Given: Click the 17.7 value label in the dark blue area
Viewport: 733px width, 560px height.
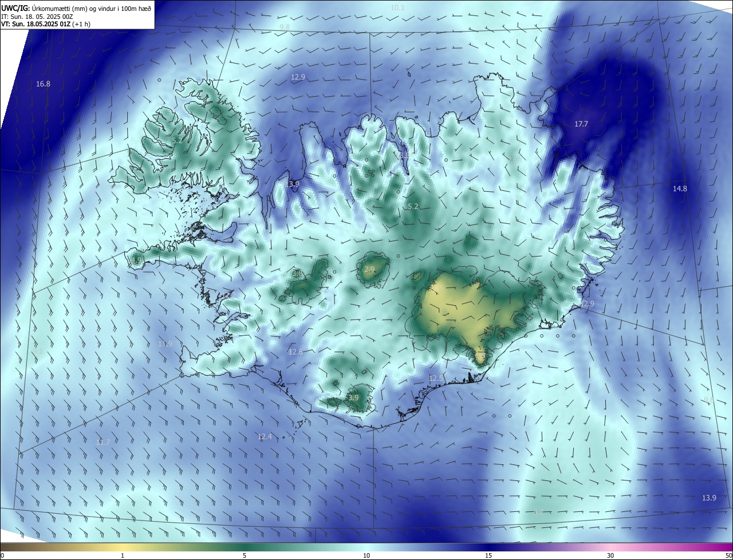Looking at the screenshot, I should [x=581, y=124].
